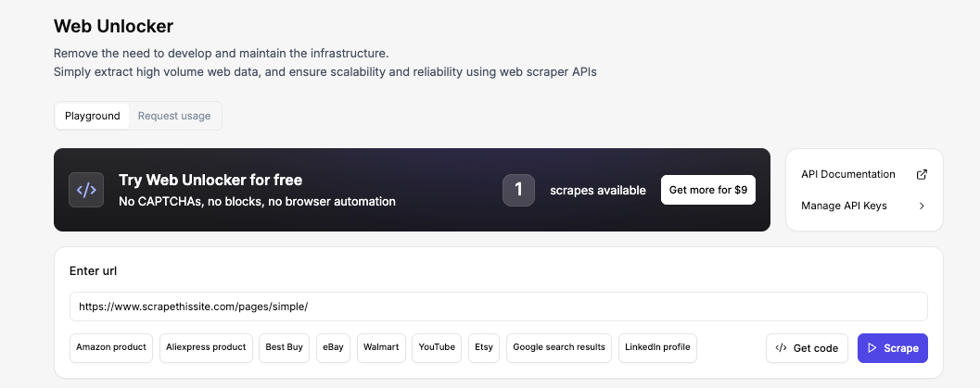The image size is (980, 388).
Task: Select the Walmart preset
Action: point(381,347)
